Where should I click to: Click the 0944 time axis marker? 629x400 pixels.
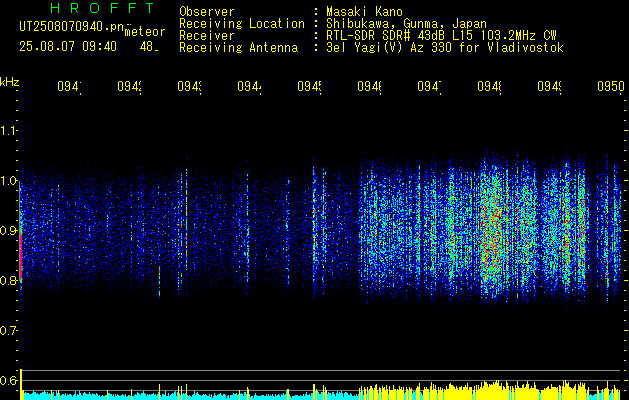click(250, 86)
